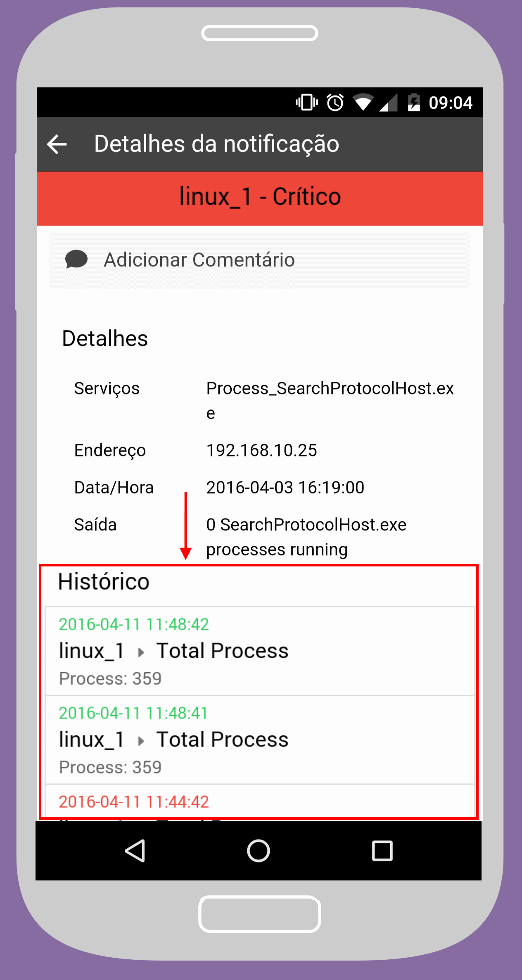Tap the alarm clock status icon
Screen dimensions: 522x980
[x=335, y=102]
